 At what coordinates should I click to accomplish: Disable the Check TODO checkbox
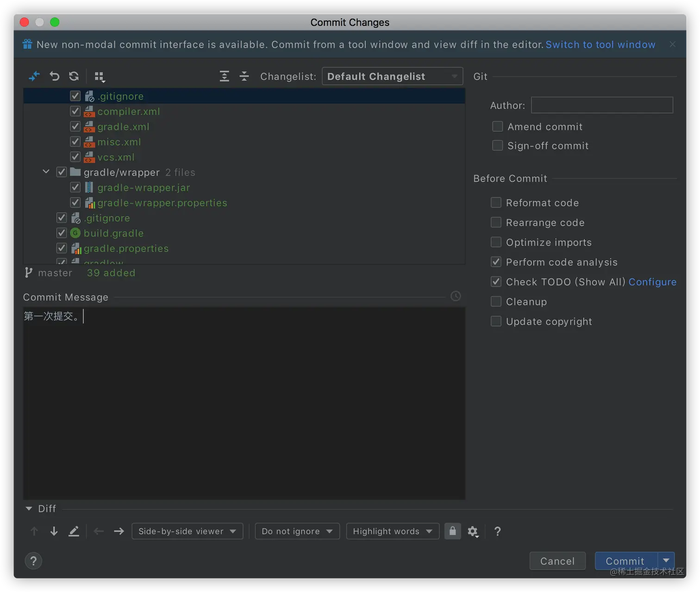[496, 281]
